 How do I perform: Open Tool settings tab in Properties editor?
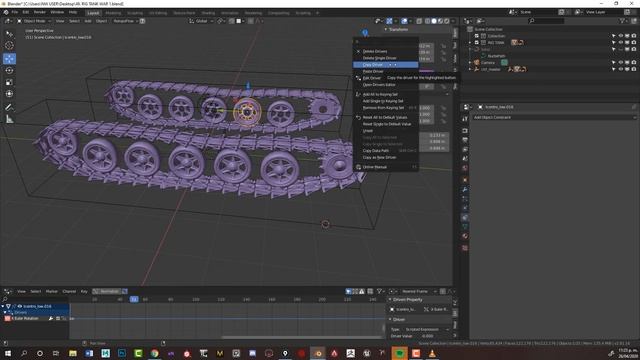465,118
